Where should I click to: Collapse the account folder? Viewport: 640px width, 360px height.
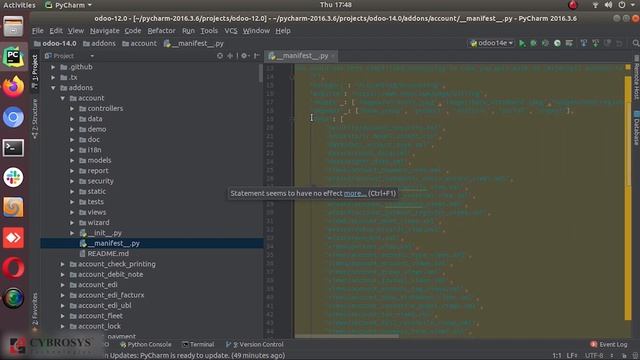point(63,98)
